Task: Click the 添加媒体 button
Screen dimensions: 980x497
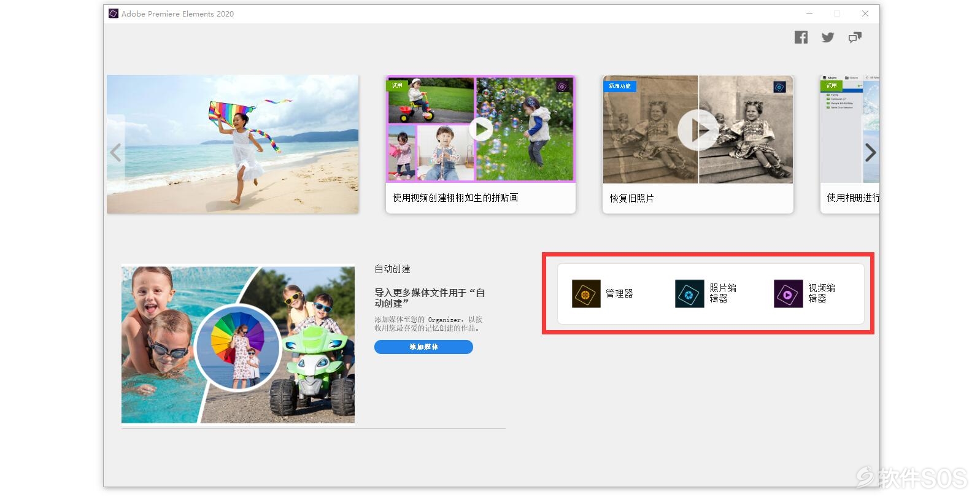Action: [x=423, y=347]
